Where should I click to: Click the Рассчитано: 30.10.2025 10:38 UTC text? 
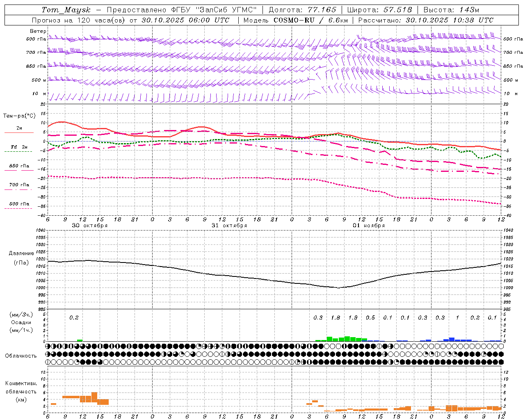click(x=426, y=20)
